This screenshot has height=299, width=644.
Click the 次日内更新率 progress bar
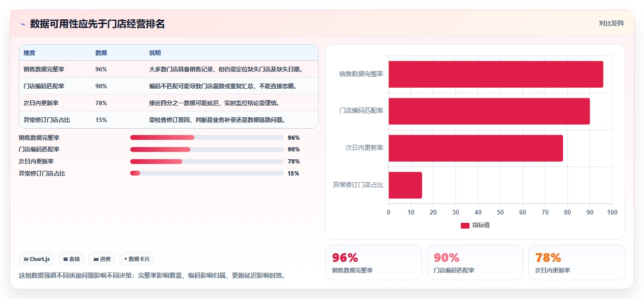pos(207,162)
